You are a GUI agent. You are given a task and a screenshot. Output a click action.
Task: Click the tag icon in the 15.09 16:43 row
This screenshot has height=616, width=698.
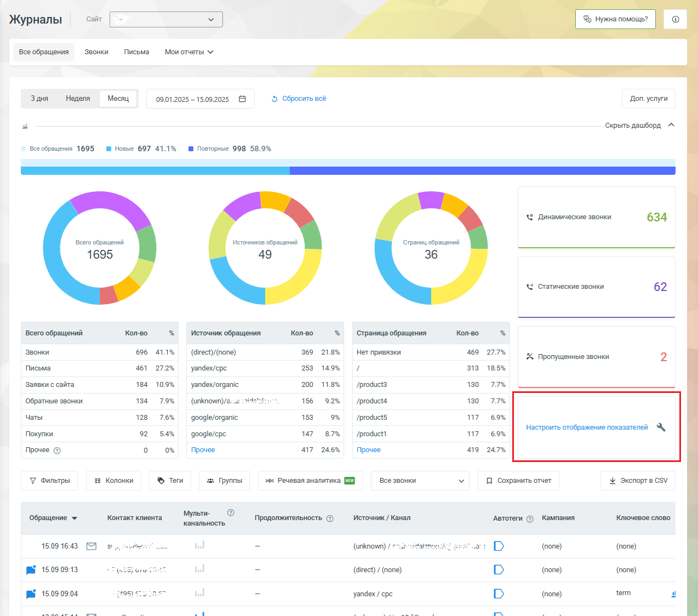pyautogui.click(x=499, y=546)
